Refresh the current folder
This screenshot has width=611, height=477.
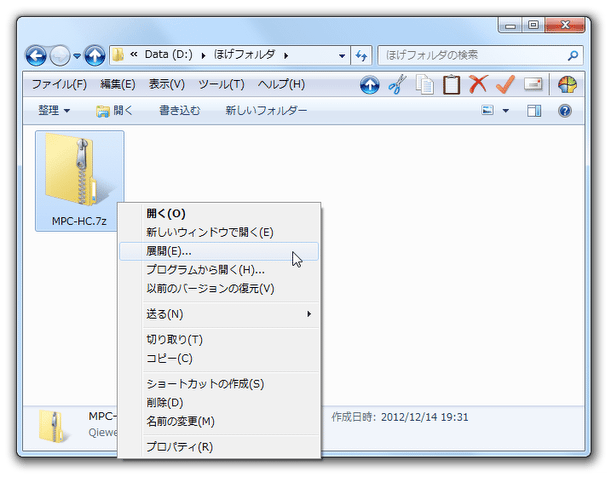pyautogui.click(x=361, y=56)
